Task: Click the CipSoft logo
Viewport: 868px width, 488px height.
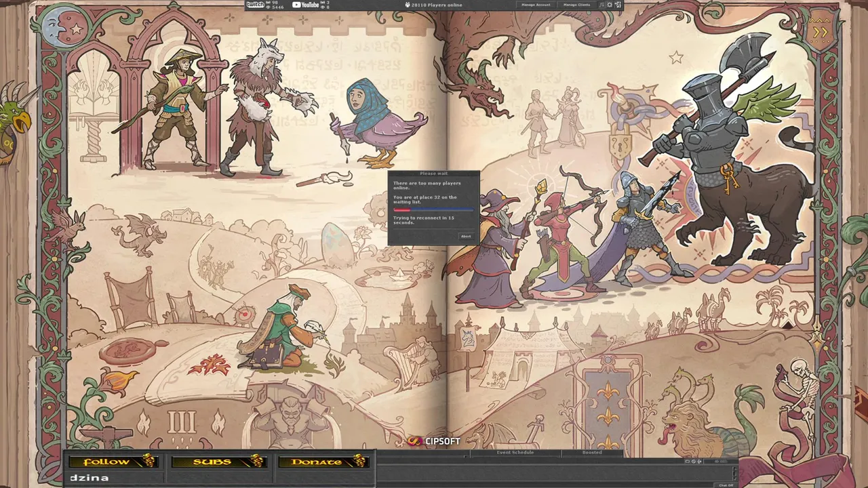Action: [x=435, y=441]
